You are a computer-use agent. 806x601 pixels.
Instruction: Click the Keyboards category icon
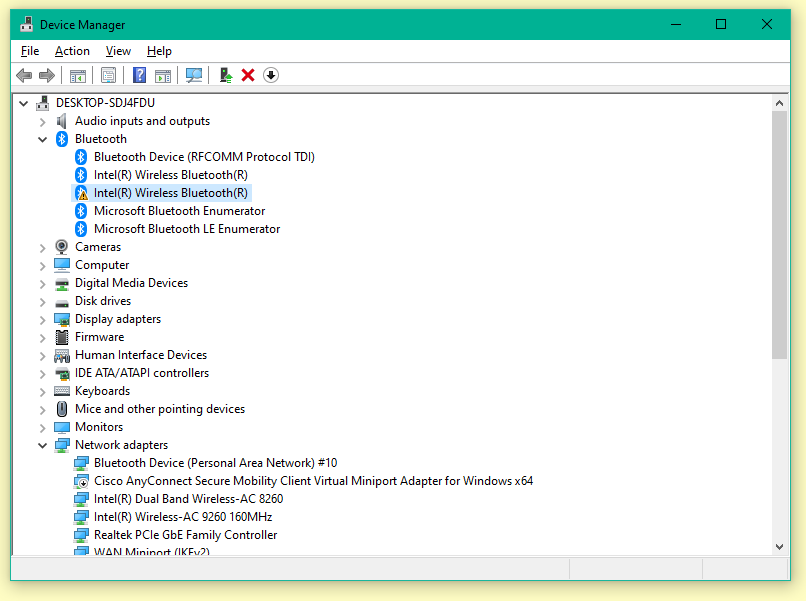coord(62,391)
